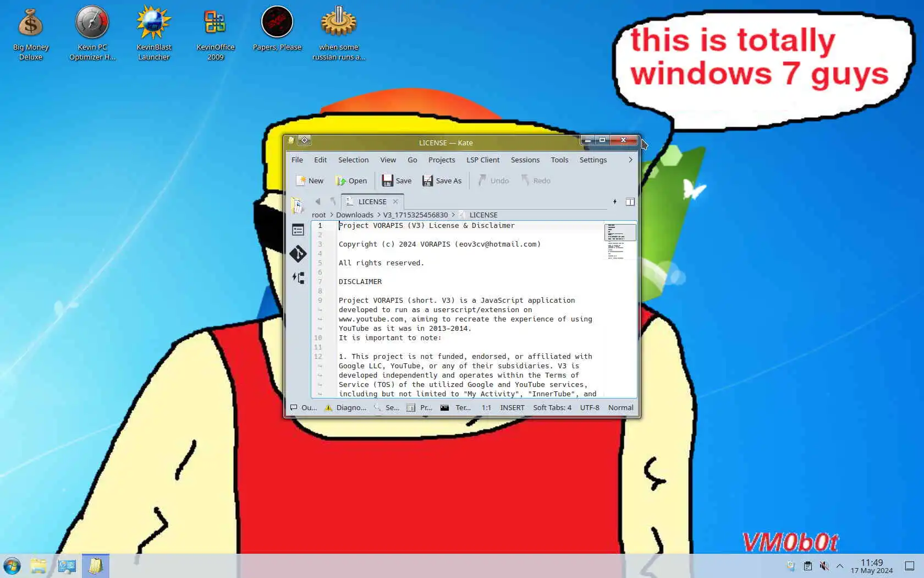The width and height of the screenshot is (924, 578).
Task: Click the document minimap preview
Action: (x=620, y=241)
